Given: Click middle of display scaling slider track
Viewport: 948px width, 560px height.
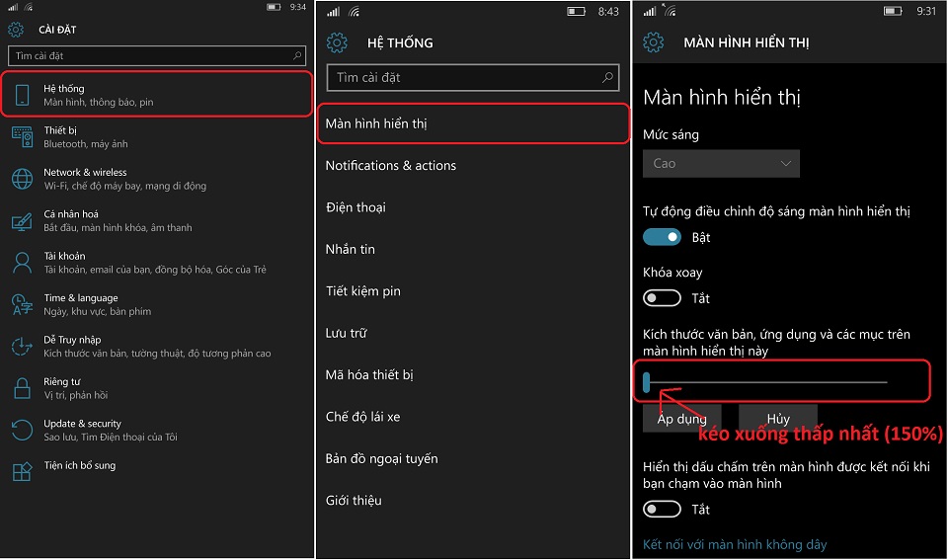Looking at the screenshot, I should pos(768,382).
